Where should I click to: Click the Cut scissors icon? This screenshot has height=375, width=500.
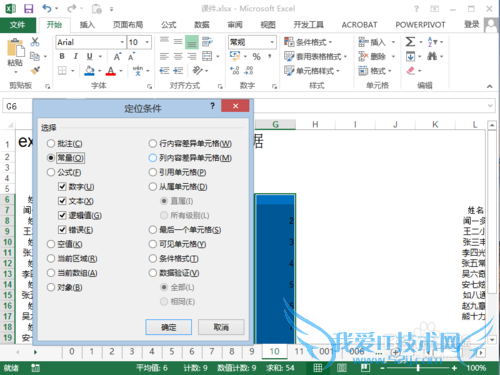pos(35,42)
